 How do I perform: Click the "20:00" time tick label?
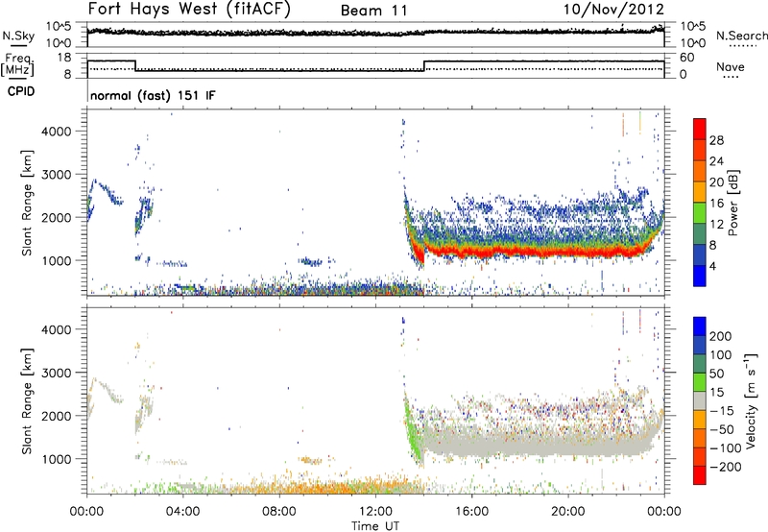coord(567,512)
